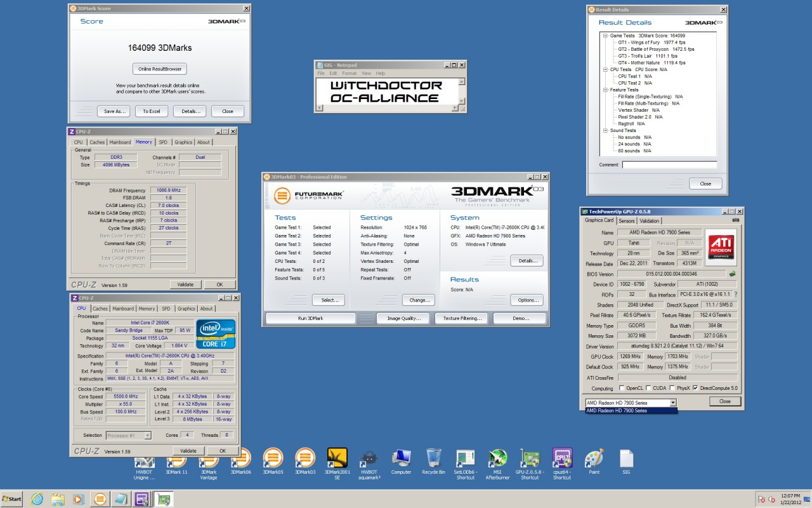812x508 pixels.
Task: Click the Internet Explorer taskbar icon
Action: pyautogui.click(x=35, y=498)
